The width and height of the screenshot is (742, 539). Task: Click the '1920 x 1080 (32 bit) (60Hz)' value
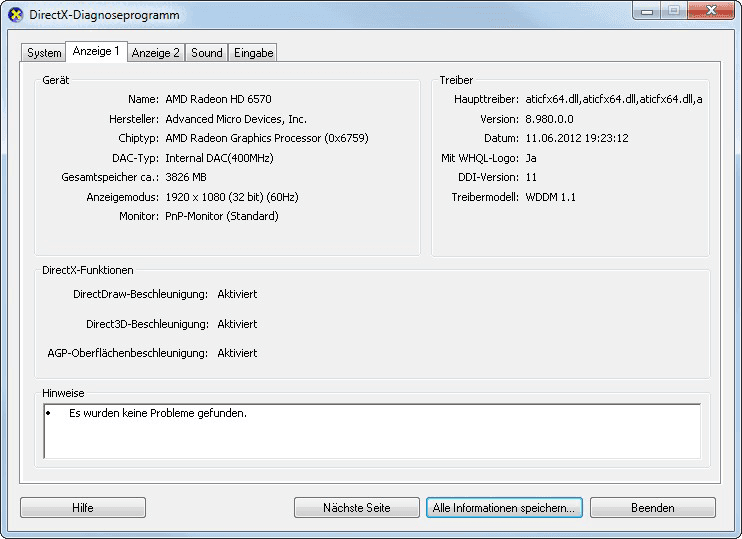[232, 197]
